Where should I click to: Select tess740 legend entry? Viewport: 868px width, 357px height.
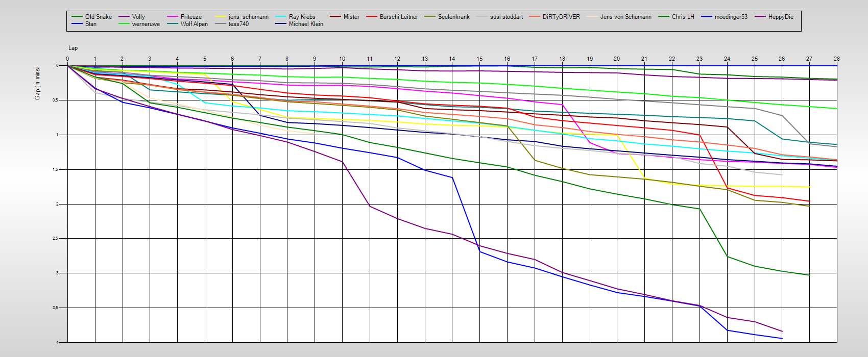pyautogui.click(x=238, y=24)
